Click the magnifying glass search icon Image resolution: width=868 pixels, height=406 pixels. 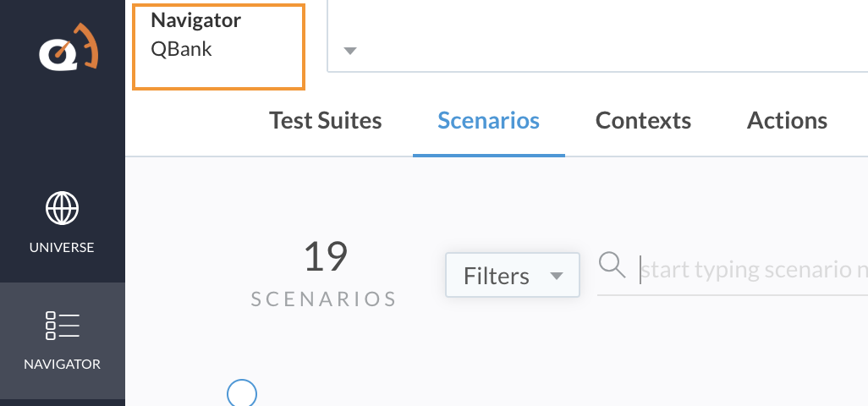tap(613, 266)
